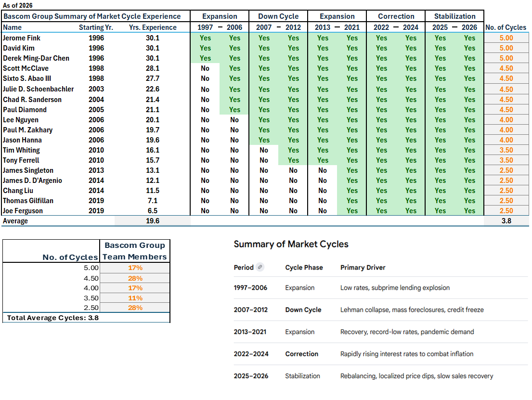Image resolution: width=532 pixels, height=400 pixels.
Task: Click the Bascom Group Team Members header cell
Action: pos(134,251)
